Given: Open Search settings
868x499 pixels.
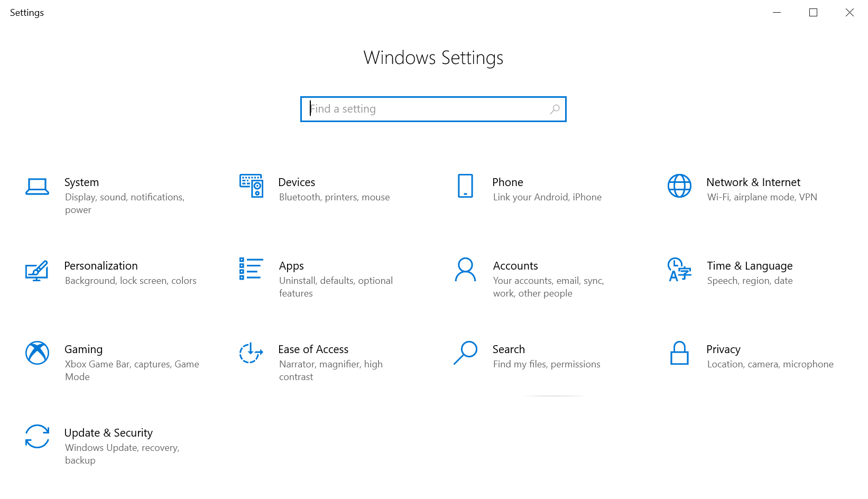Looking at the screenshot, I should (509, 349).
